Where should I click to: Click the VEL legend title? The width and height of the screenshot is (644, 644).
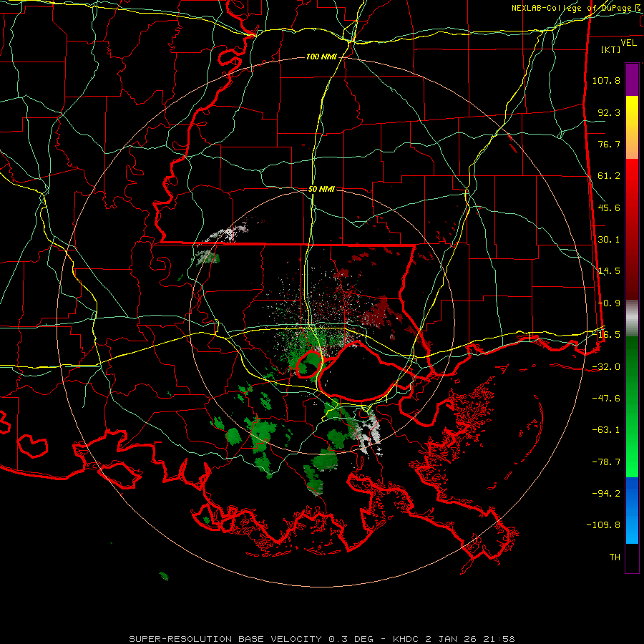coord(629,43)
